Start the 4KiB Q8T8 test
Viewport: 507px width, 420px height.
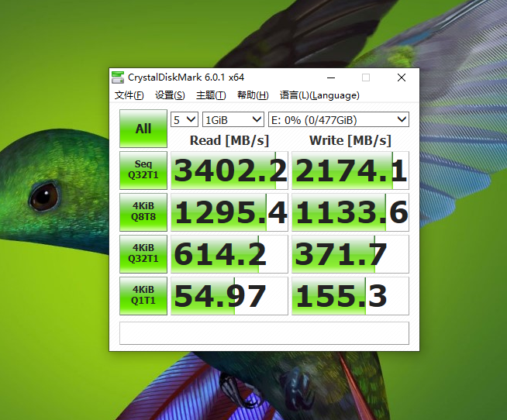pos(143,212)
